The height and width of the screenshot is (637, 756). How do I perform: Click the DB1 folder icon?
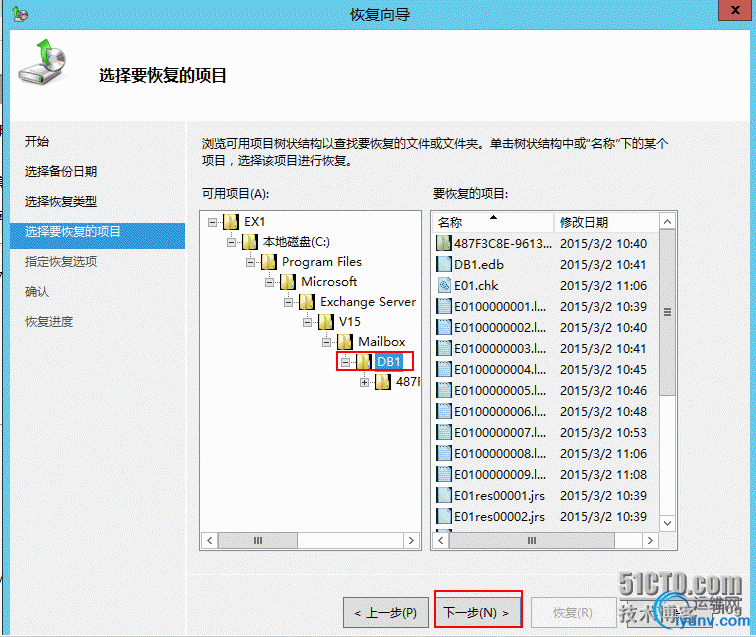tap(364, 362)
